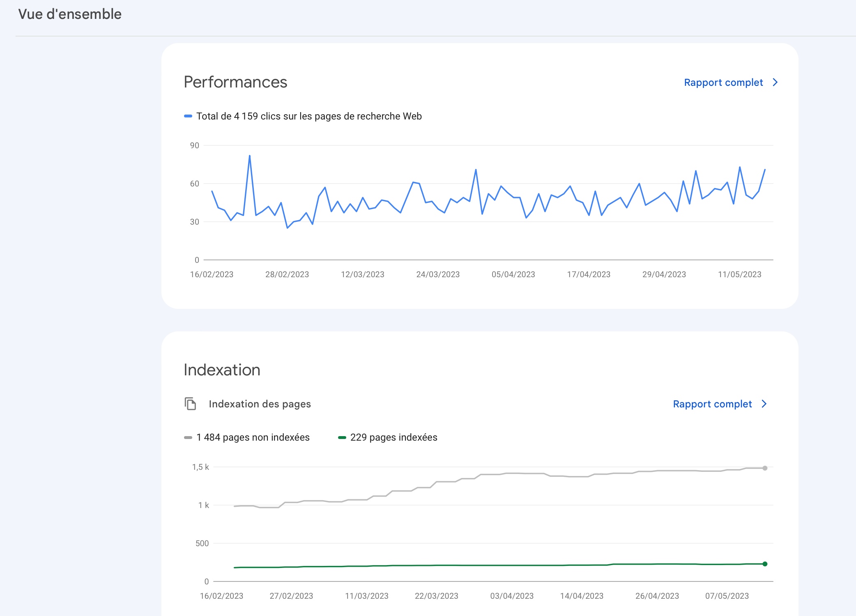Screen dimensions: 856x616
Task: Click the 27/02/2023 date label
Action: pos(291,596)
